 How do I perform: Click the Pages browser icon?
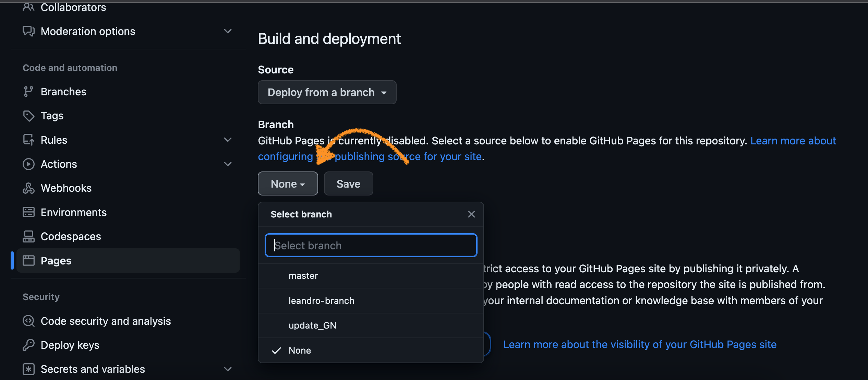(x=28, y=261)
